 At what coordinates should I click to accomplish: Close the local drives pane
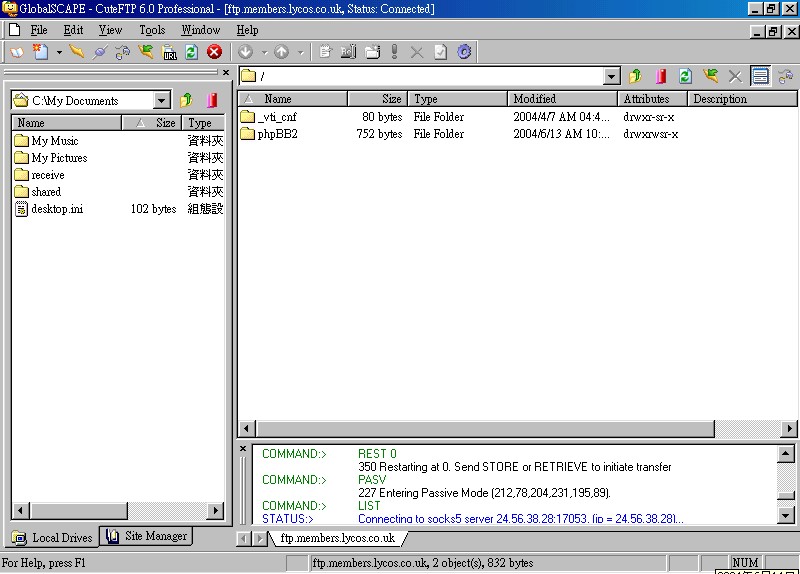226,73
